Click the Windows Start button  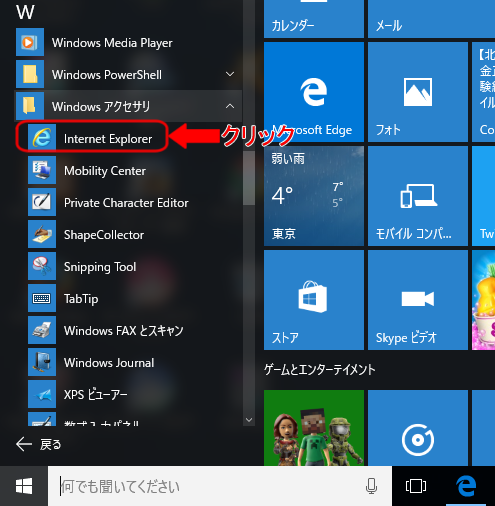click(24, 486)
